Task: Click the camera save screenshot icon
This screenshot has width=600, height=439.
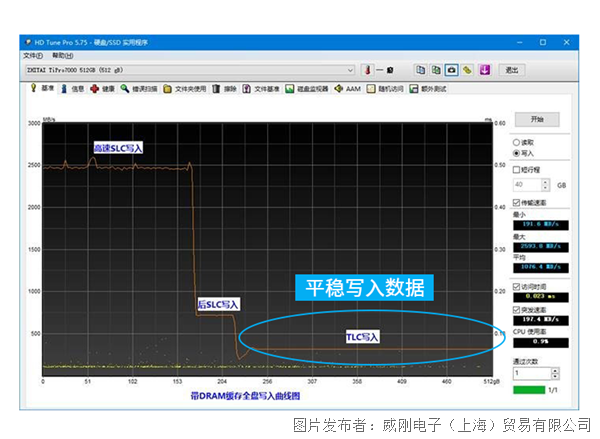Action: click(x=452, y=70)
